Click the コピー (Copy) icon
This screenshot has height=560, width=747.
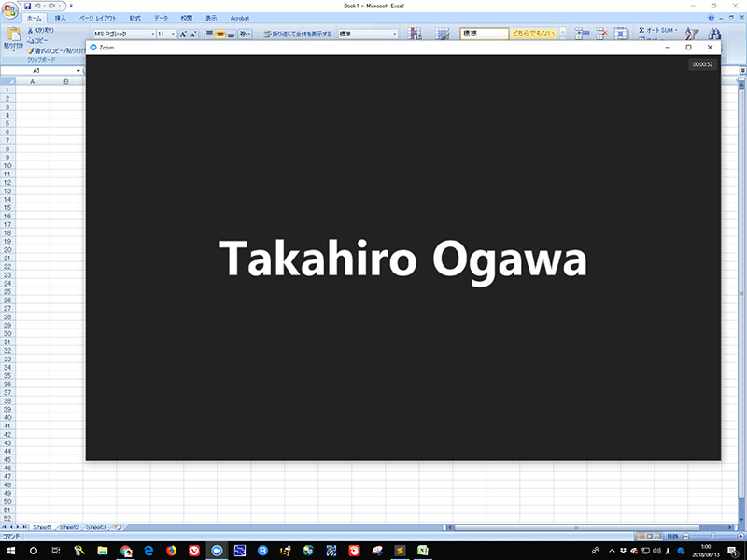31,40
